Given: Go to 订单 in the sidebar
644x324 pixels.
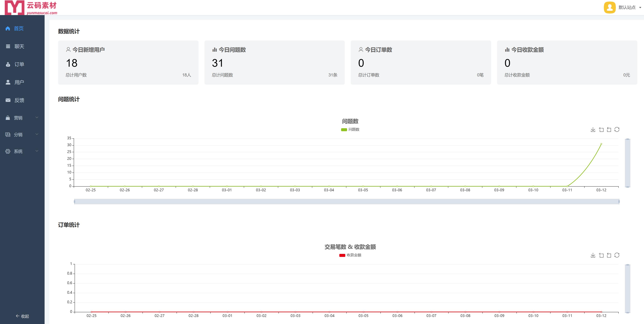Looking at the screenshot, I should [x=19, y=65].
